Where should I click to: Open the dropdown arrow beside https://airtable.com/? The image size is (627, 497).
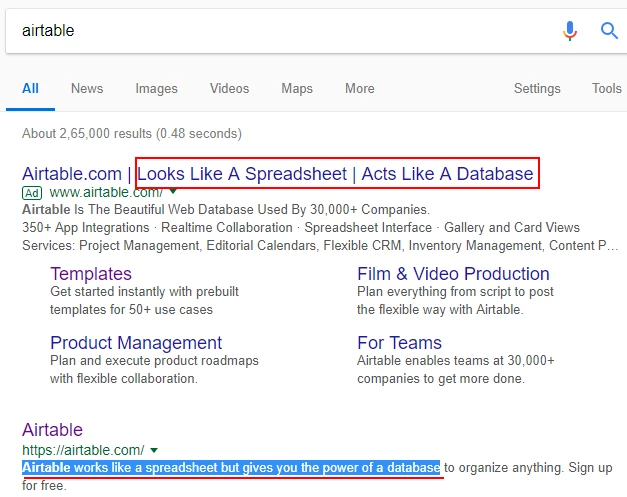click(x=154, y=450)
